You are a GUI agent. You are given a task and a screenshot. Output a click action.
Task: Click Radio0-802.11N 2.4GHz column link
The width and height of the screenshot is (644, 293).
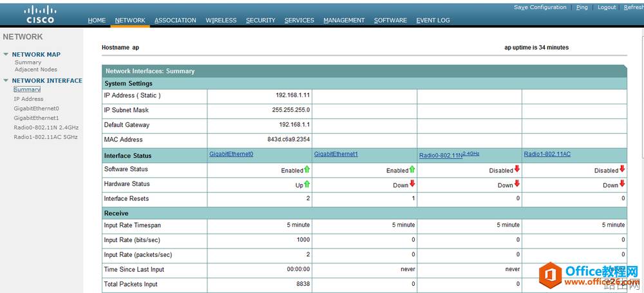pyautogui.click(x=450, y=155)
